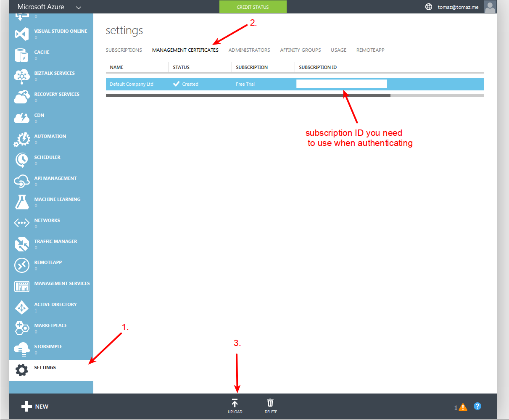Image resolution: width=509 pixels, height=420 pixels.
Task: Click the blank subscription ID field
Action: (342, 84)
